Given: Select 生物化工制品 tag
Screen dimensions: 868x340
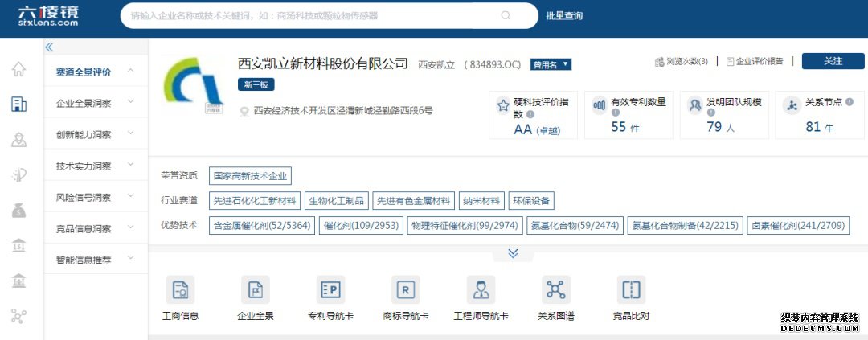Looking at the screenshot, I should (337, 200).
